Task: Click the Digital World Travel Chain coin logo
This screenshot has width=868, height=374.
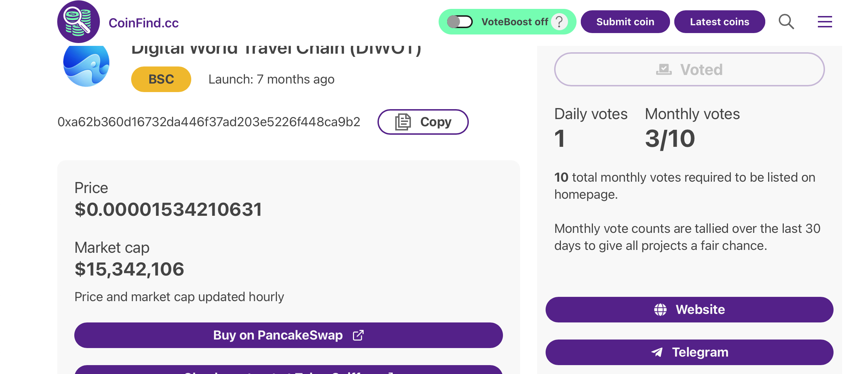Action: [86, 64]
